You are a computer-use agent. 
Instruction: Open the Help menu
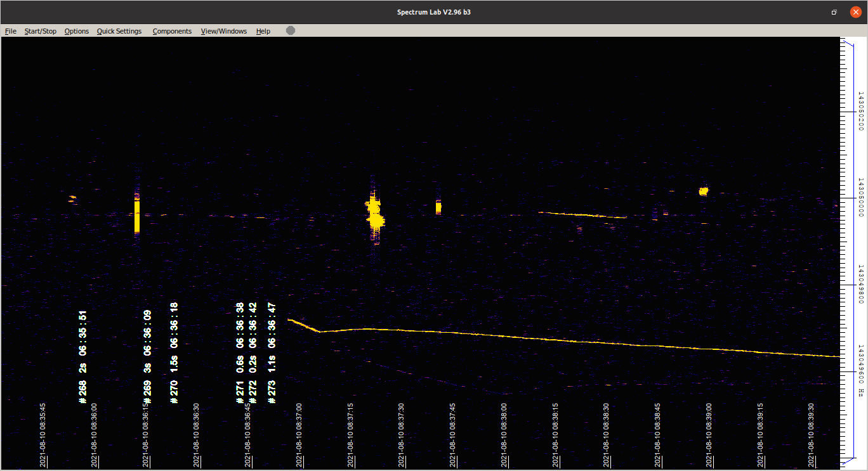[x=263, y=31]
